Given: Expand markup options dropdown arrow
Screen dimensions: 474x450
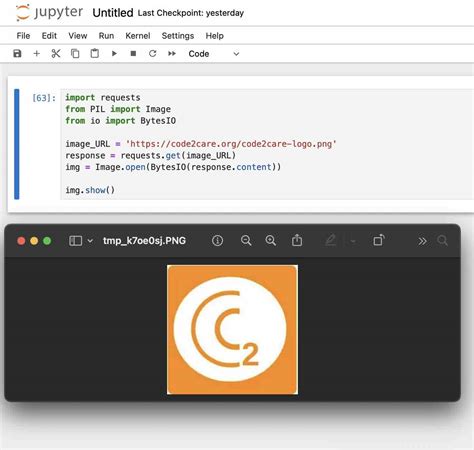Looking at the screenshot, I should point(353,241).
